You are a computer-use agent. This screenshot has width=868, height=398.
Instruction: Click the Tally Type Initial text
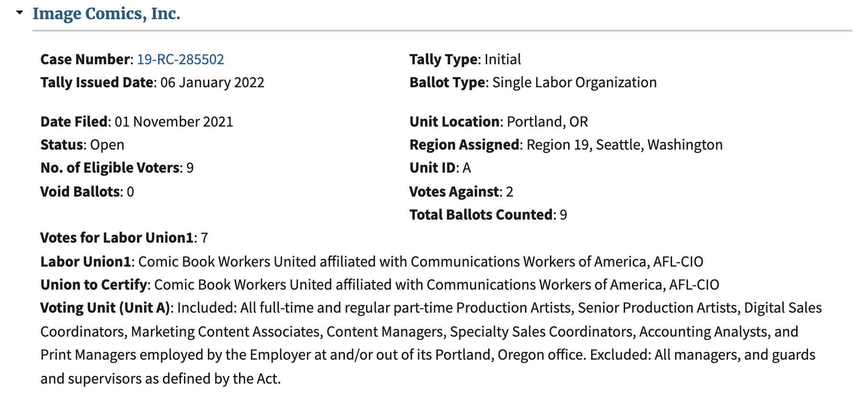point(465,59)
